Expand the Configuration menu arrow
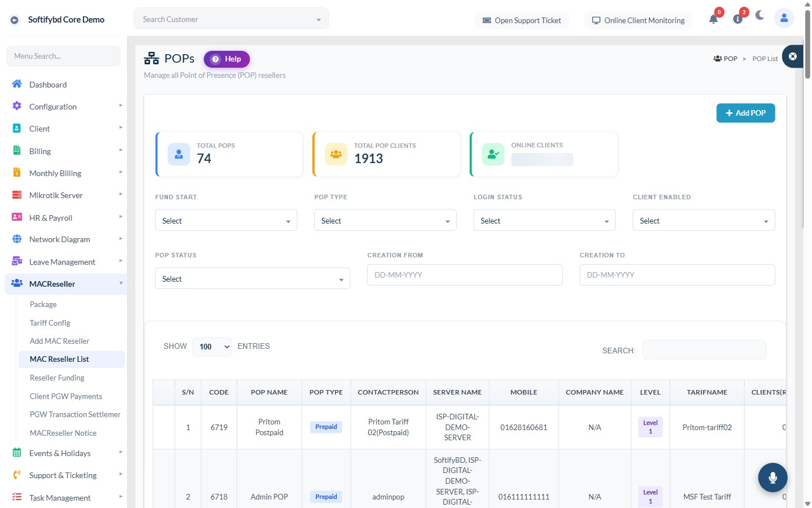Screen dimensions: 812x508 (121, 106)
